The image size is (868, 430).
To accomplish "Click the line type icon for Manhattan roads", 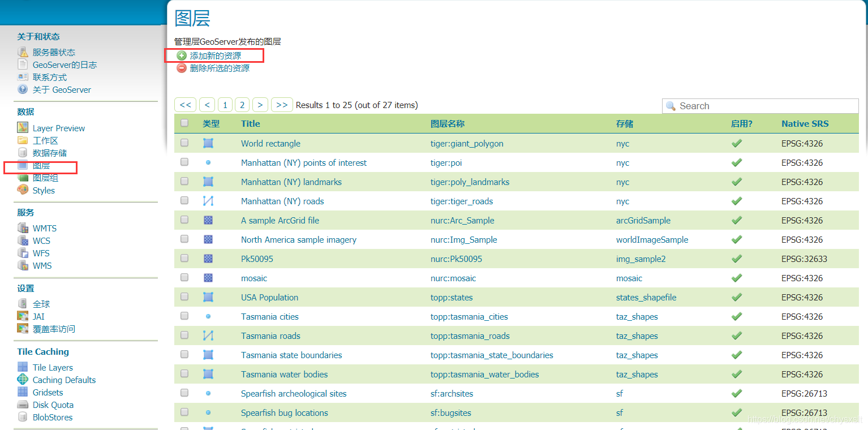I will [x=208, y=201].
